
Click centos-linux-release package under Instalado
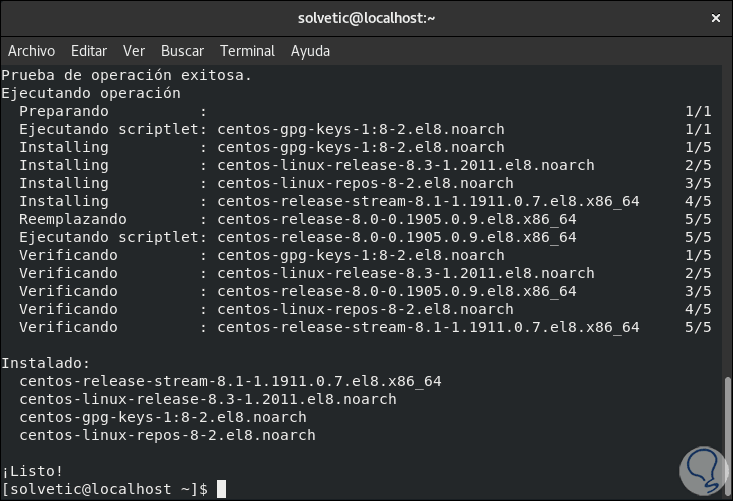[x=207, y=399]
